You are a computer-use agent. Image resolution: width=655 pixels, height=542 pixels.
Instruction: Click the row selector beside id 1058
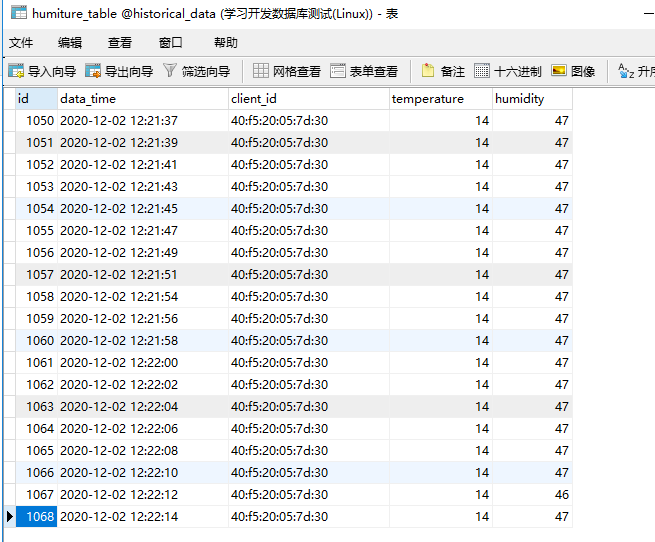point(10,297)
